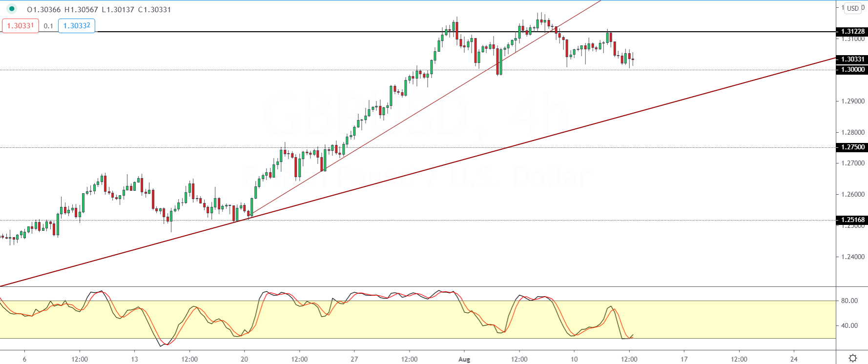Click the 24 date marker on time axis
Viewport: 868px width, 364px height.
[x=794, y=360]
